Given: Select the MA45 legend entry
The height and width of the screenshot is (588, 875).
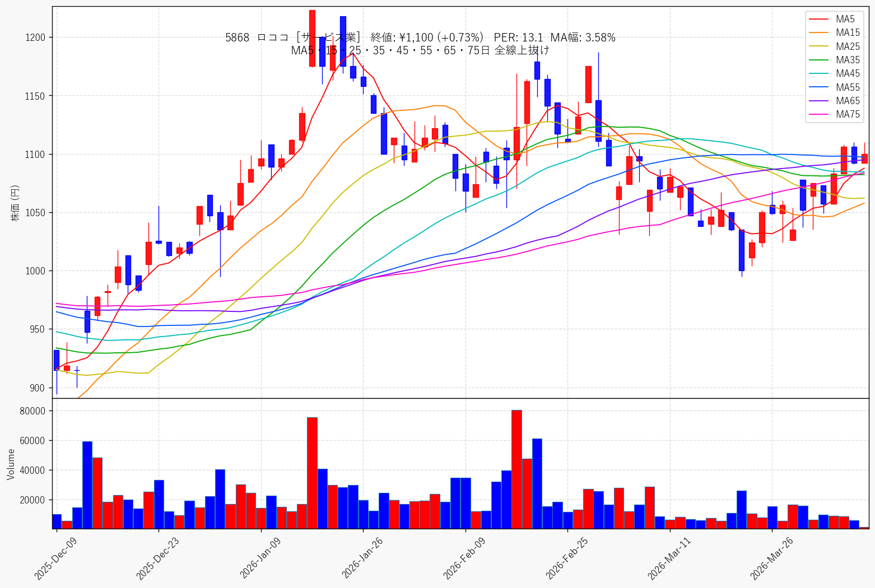Looking at the screenshot, I should 835,73.
